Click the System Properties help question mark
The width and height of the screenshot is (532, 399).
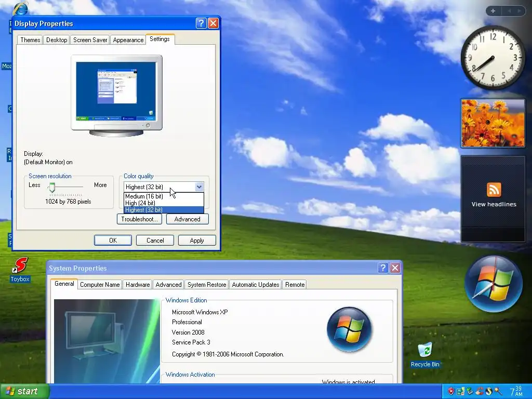(383, 268)
